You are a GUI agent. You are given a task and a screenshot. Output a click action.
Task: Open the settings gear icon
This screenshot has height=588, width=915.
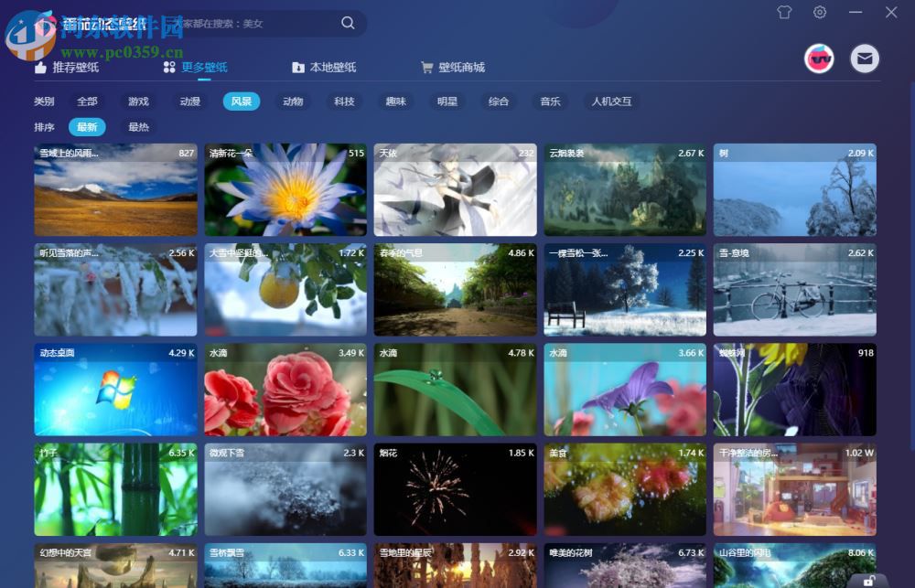coord(820,12)
